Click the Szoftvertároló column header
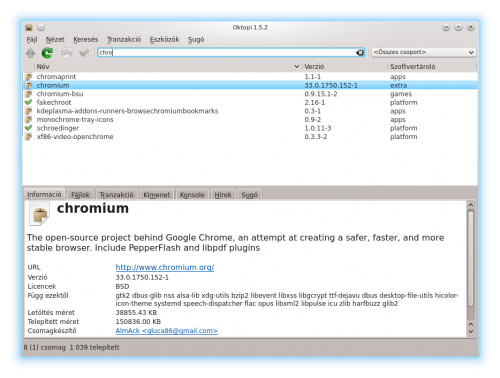The image size is (500, 378). tap(432, 67)
